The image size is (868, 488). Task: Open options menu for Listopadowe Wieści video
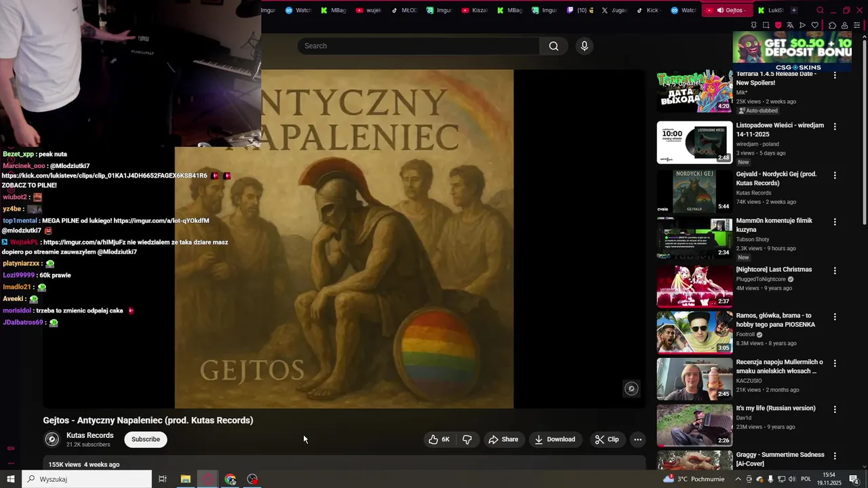[x=835, y=127]
